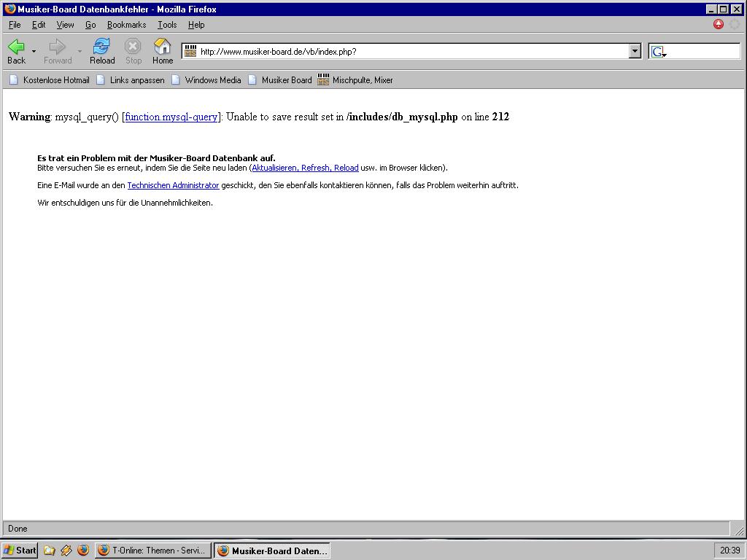The width and height of the screenshot is (747, 560).
Task: Open the Back history dropdown arrow
Action: pos(34,51)
